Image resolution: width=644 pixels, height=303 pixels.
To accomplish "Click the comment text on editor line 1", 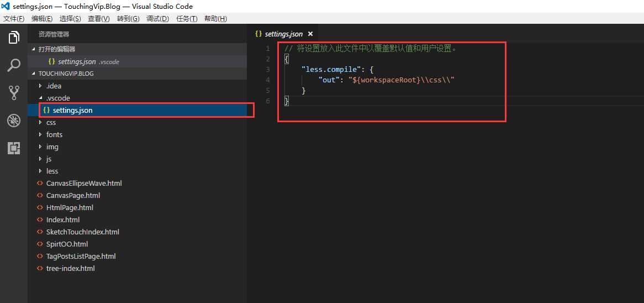I will (371, 49).
